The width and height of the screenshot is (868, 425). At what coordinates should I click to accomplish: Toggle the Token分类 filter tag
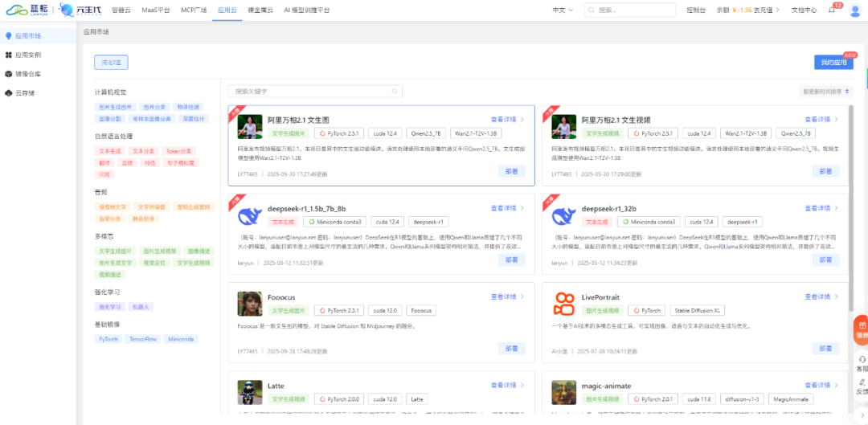(x=179, y=150)
